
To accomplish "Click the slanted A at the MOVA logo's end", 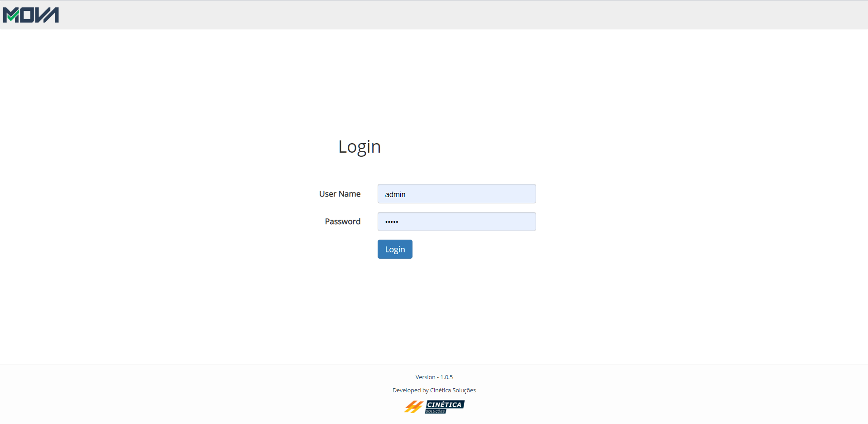I will [52, 15].
